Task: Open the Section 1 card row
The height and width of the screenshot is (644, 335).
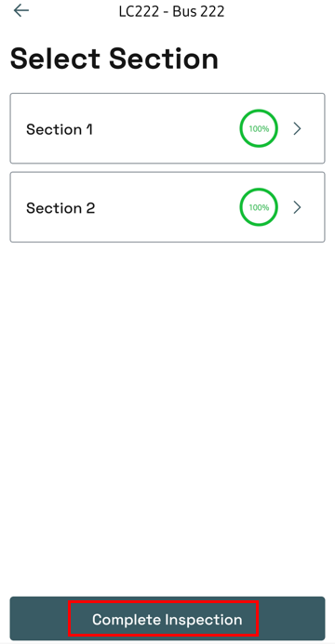Action: (x=167, y=128)
